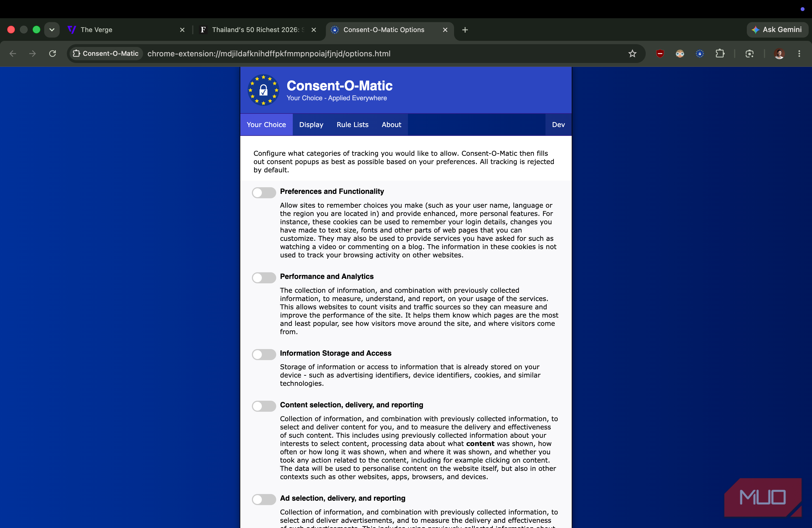
Task: Click the browser back arrow
Action: [13, 54]
